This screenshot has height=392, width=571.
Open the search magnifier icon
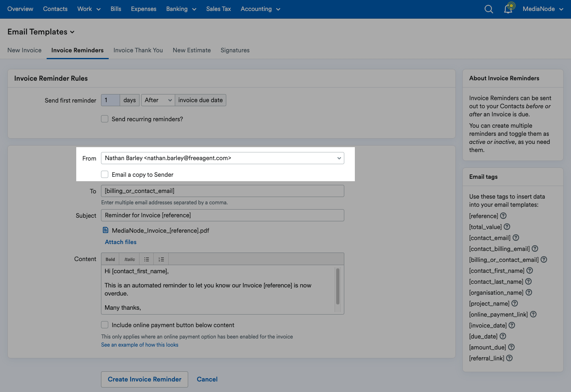click(489, 9)
